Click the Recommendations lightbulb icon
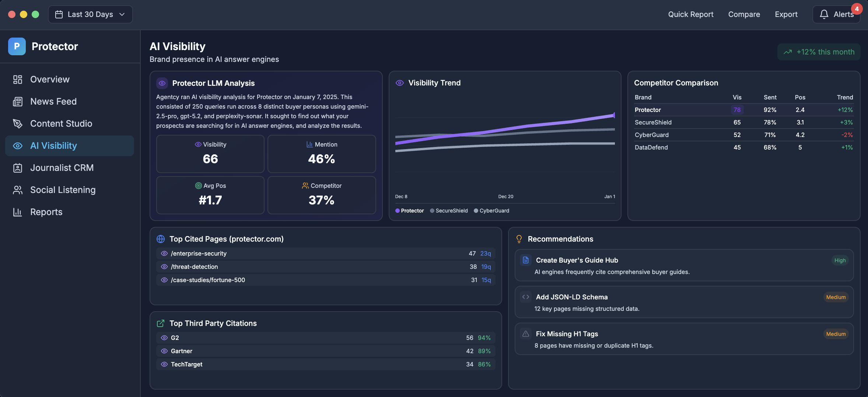Image resolution: width=868 pixels, height=397 pixels. point(519,239)
